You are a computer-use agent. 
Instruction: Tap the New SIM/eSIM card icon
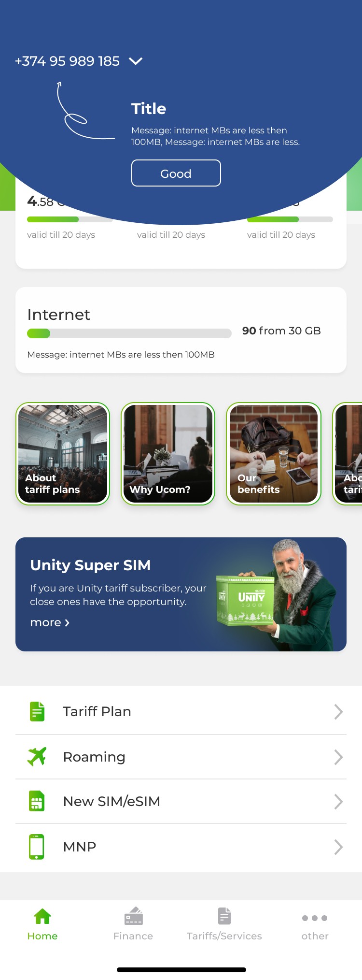37,801
